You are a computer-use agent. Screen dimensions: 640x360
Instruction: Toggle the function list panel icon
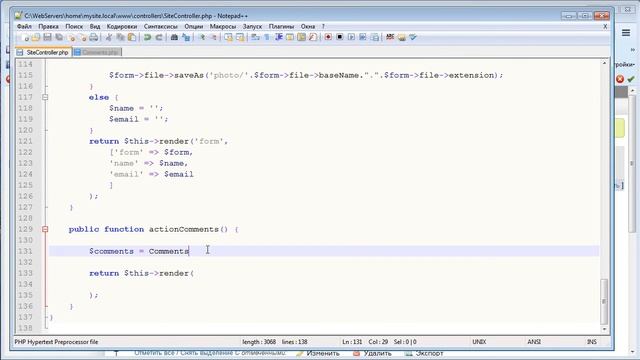tap(313, 38)
